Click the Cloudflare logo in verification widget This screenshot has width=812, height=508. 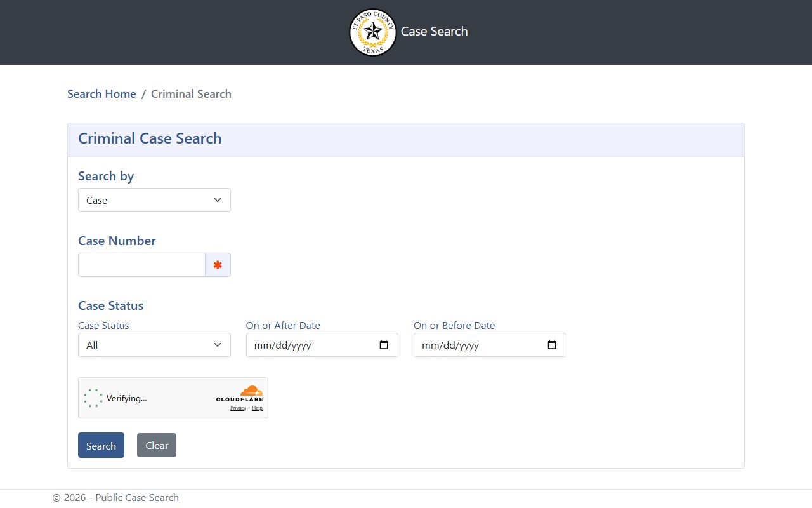pos(240,394)
